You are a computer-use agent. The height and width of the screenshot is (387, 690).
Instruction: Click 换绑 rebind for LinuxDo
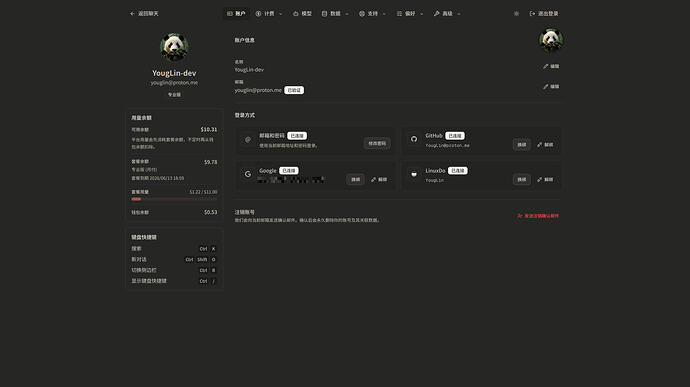click(521, 179)
